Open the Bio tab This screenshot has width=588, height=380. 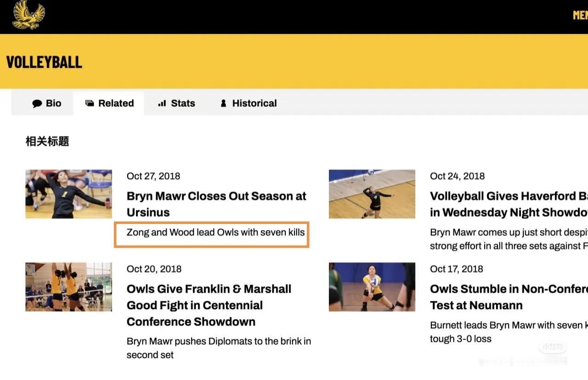pos(46,103)
